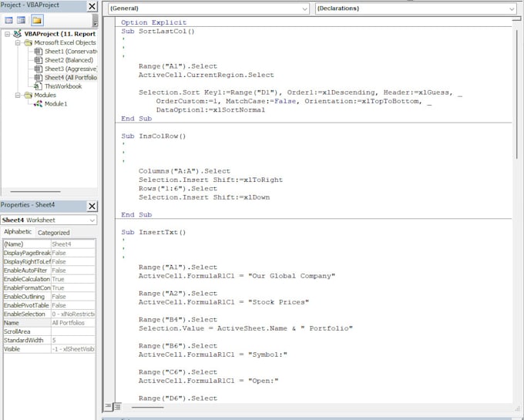This screenshot has height=420, width=524.
Task: Click the Module1 module icon
Action: click(x=39, y=104)
